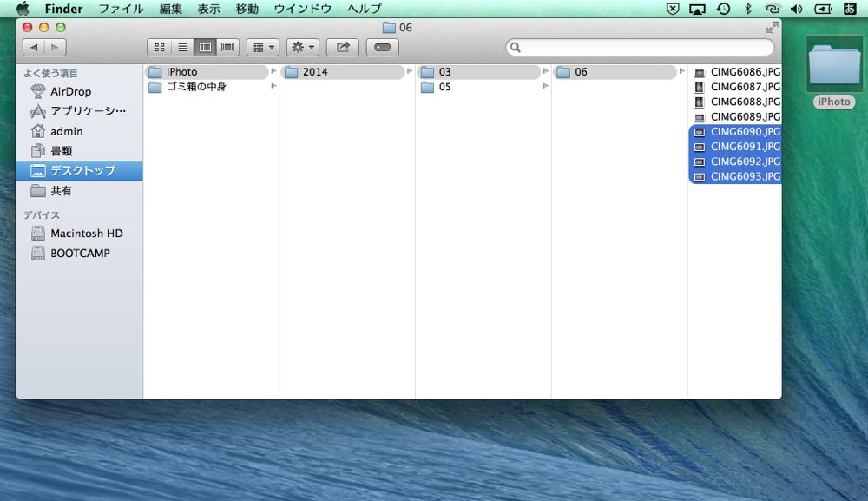Switch to icon view in Finder toolbar
Viewport: 868px width, 501px height.
pos(160,48)
